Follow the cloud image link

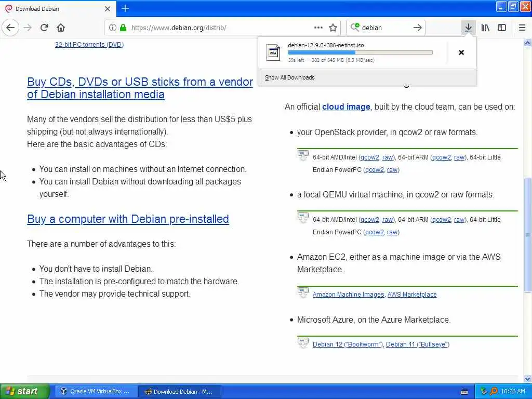pos(346,107)
